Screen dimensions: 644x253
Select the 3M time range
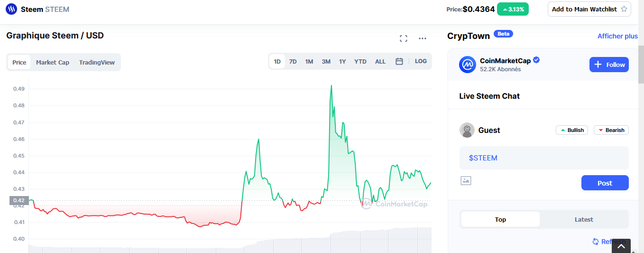326,61
